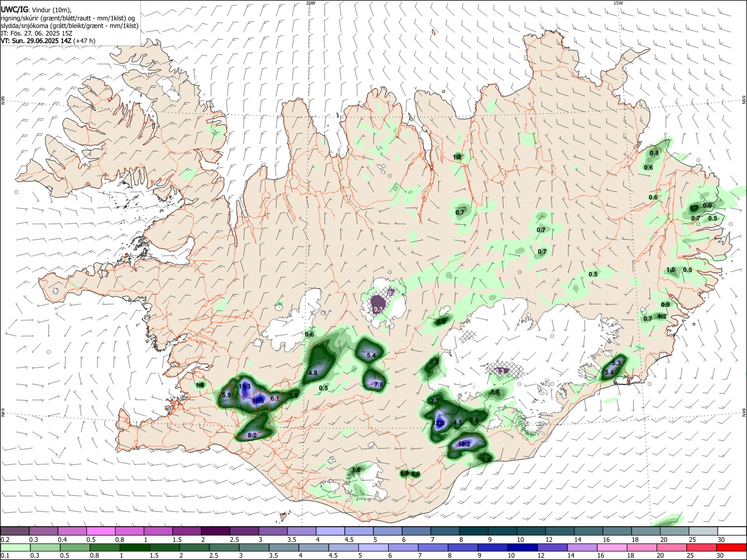Pick the navy blue swatch labeled 10 in lower legend
Viewport: 747px width, 560px height.
[522, 547]
